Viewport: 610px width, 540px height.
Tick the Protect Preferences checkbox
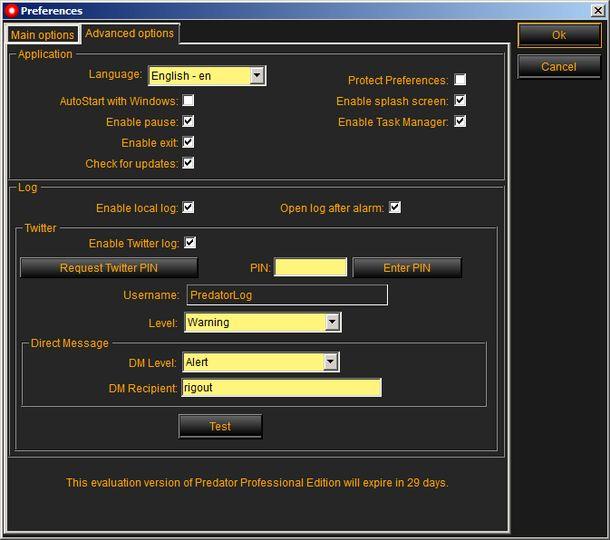(460, 79)
